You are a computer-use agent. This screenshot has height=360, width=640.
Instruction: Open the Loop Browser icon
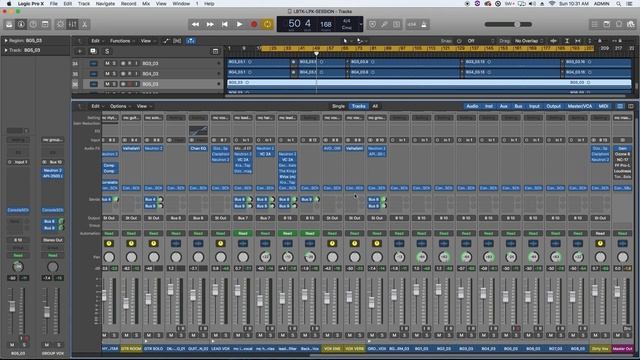pyautogui.click(x=619, y=24)
